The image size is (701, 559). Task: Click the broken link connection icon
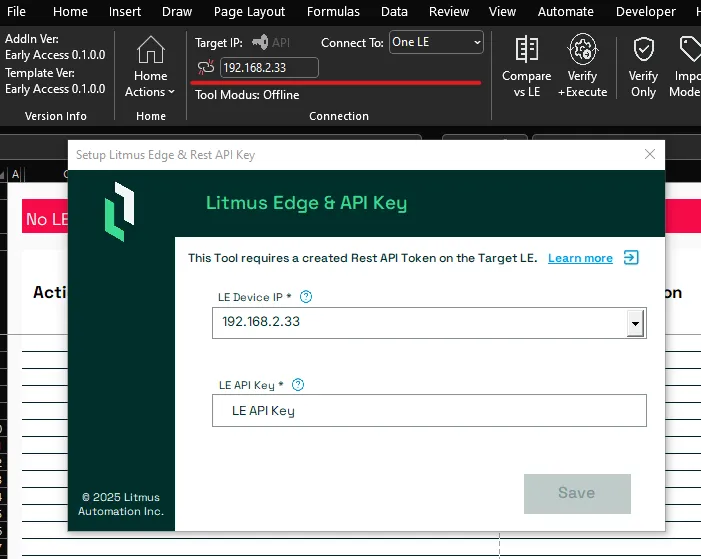[206, 68]
